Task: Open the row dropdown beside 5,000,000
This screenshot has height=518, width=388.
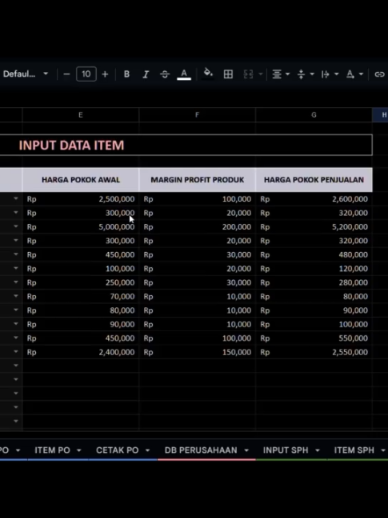Action: pos(16,226)
